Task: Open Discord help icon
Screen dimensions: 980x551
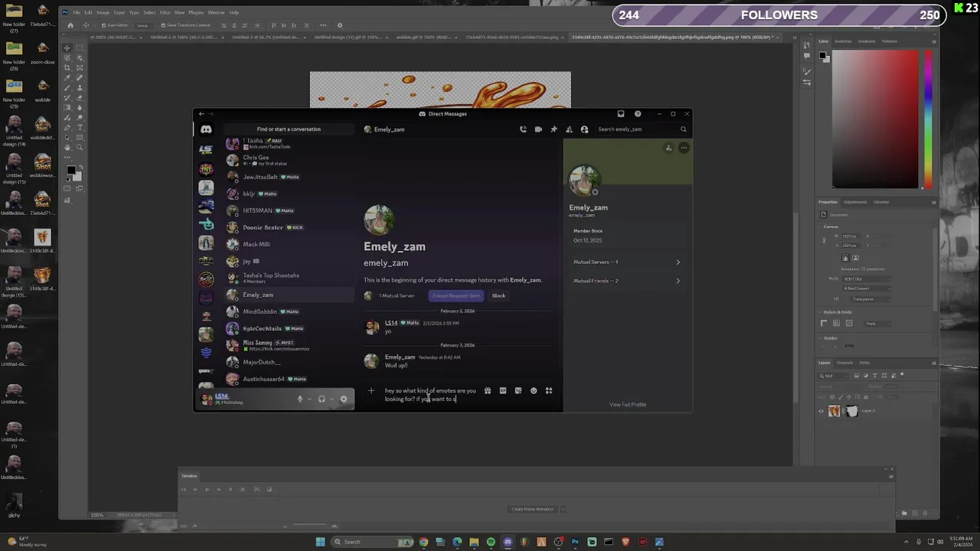Action: point(638,114)
